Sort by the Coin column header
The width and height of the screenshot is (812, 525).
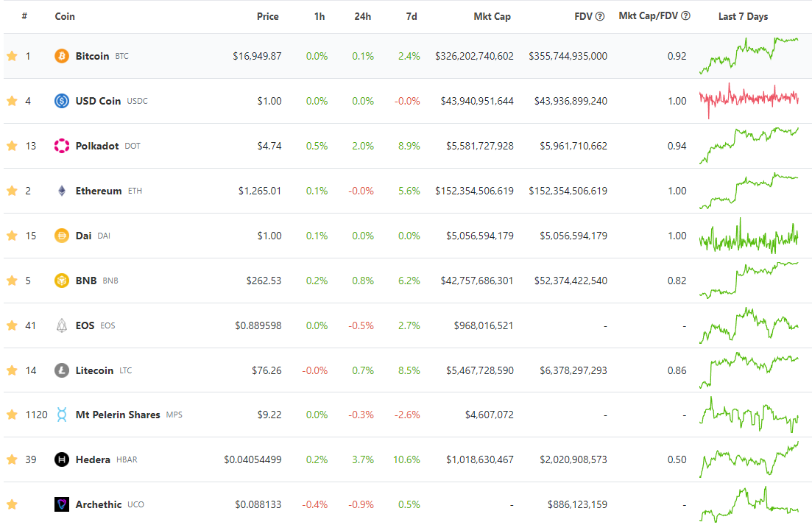tap(65, 17)
